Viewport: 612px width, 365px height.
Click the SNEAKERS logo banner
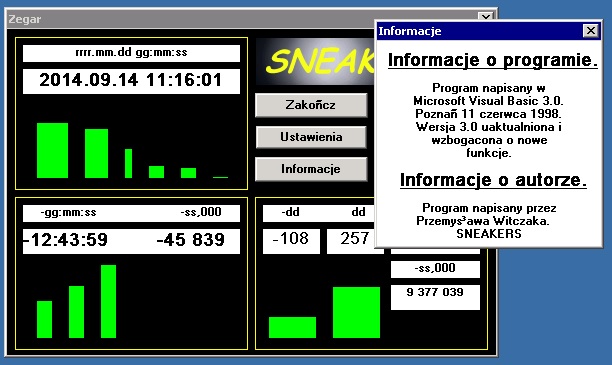click(x=315, y=61)
